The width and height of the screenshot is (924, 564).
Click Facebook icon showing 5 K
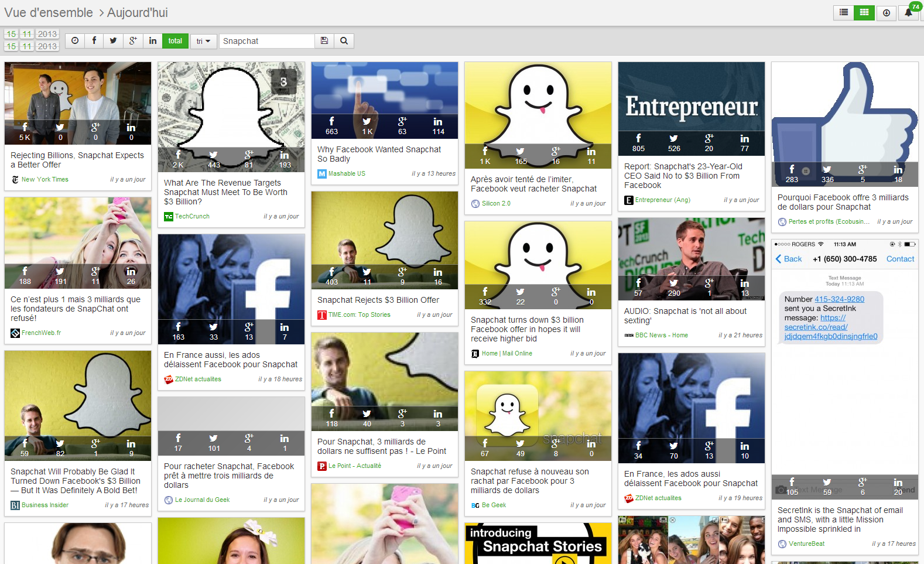[x=25, y=127]
